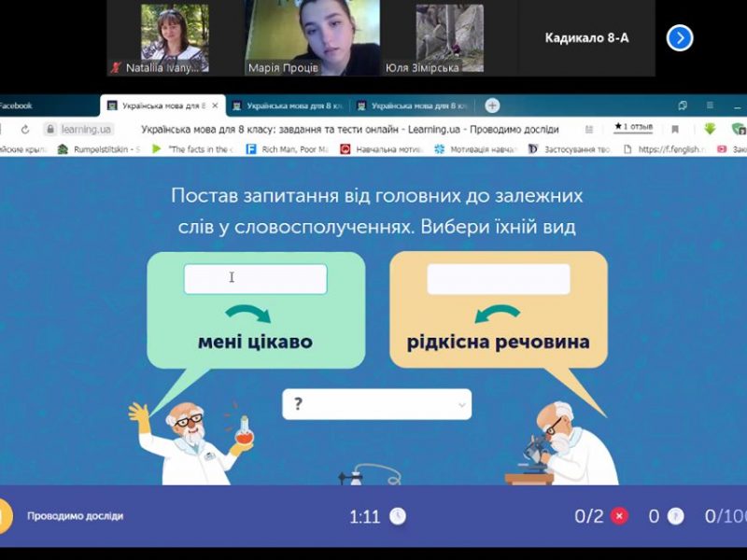
Task: Click the browser reload icon
Action: point(25,130)
